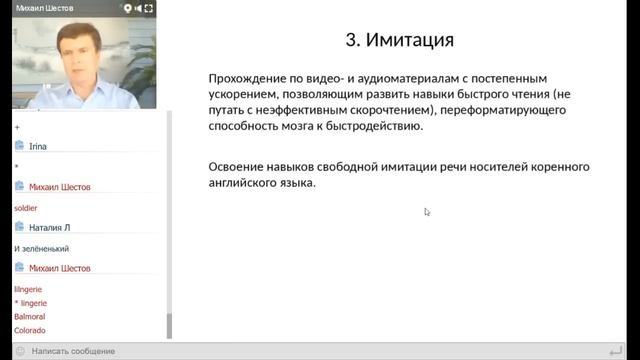Viewport: 640px width, 360px height.
Task: Focus the Написать сообщение input field
Action: [318, 351]
